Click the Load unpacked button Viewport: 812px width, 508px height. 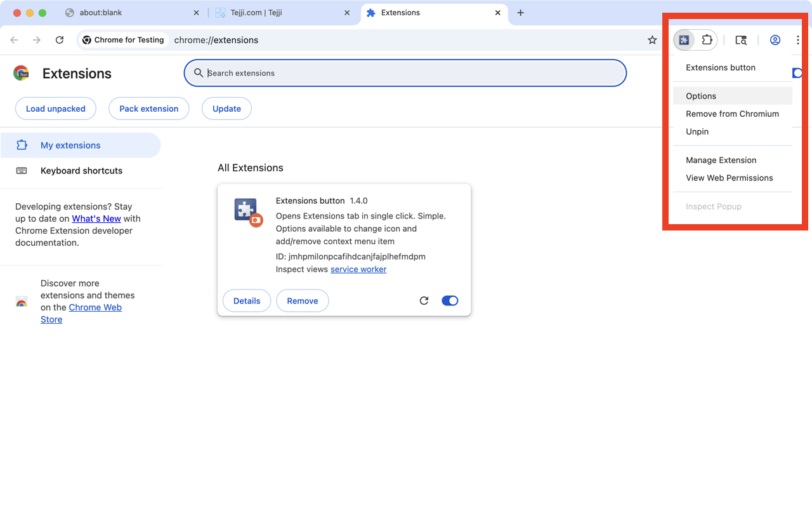pos(55,109)
